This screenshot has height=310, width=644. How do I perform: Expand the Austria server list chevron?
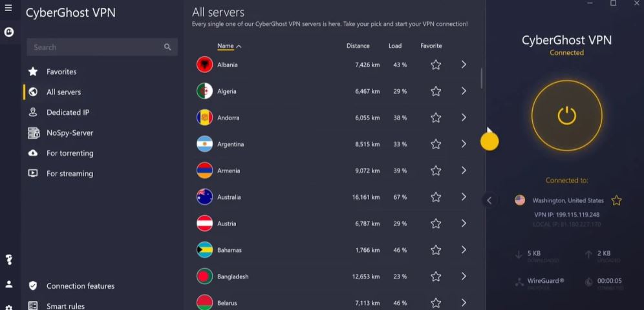click(464, 223)
